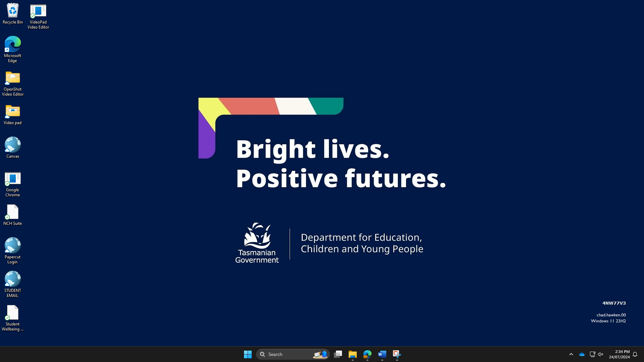Screen dimensions: 644x362
Task: Click into the taskbar Search box
Action: 293,354
